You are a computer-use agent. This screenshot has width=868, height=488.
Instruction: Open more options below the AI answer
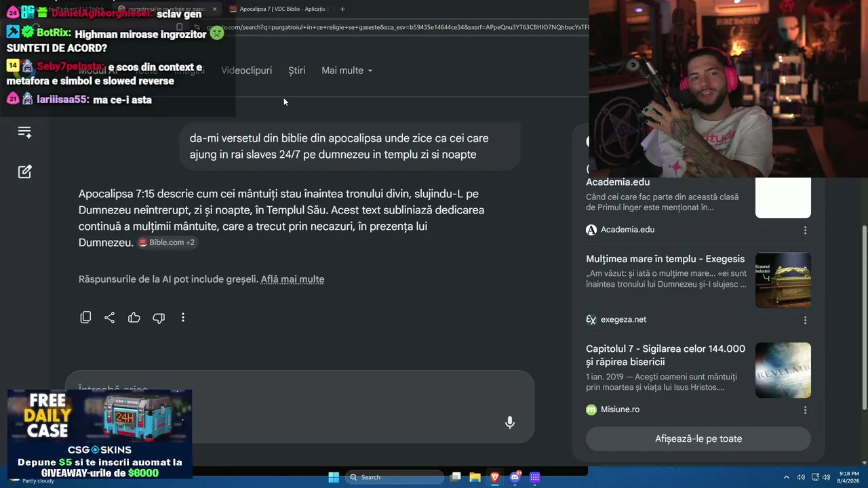click(x=183, y=317)
